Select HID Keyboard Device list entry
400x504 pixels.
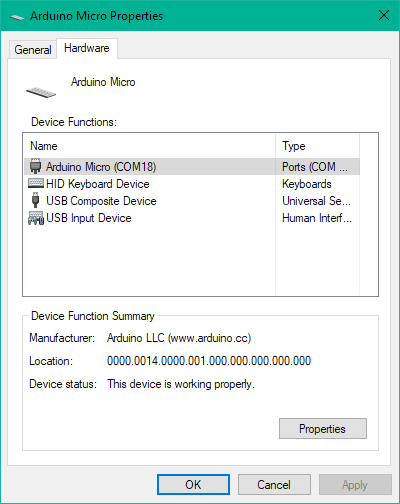(192, 184)
